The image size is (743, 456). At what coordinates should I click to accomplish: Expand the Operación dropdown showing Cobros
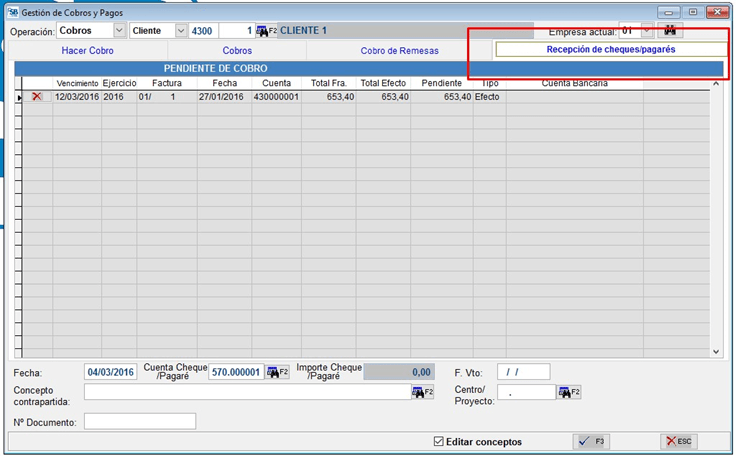point(120,31)
